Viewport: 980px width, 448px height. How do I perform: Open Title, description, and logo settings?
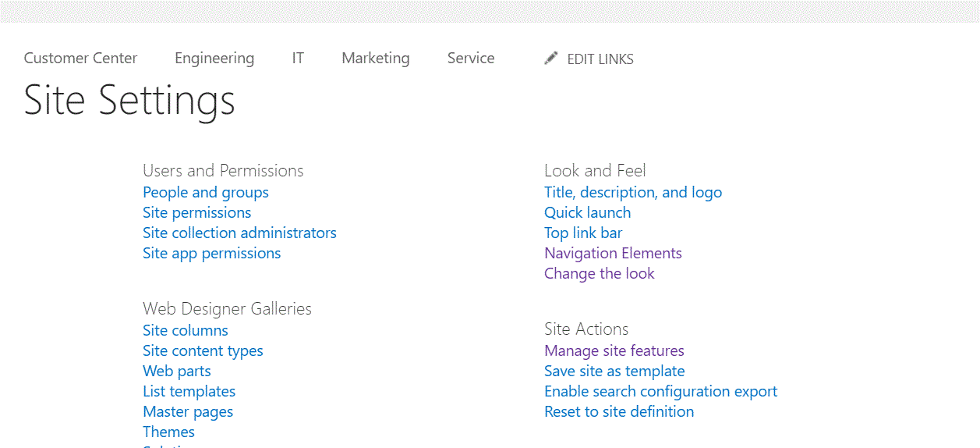click(x=633, y=193)
